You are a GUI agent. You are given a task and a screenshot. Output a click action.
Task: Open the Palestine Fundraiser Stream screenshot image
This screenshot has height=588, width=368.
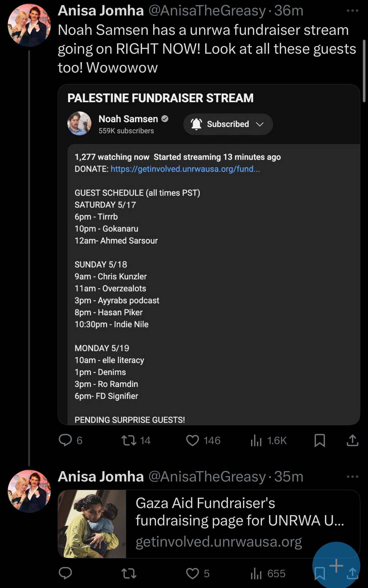[209, 254]
